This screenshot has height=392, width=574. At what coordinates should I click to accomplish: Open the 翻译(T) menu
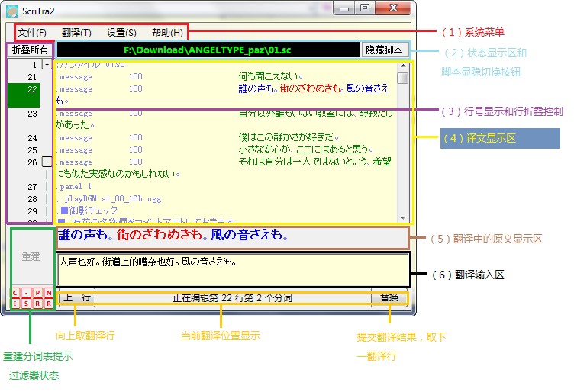[76, 33]
